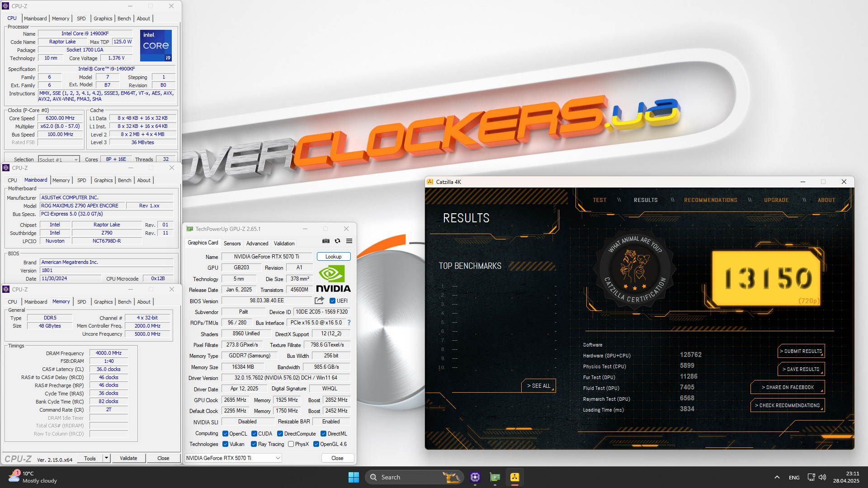Screen dimensions: 868x488
Task: Click the DRAM Frequency value 4000.0 MHz
Action: pos(108,353)
